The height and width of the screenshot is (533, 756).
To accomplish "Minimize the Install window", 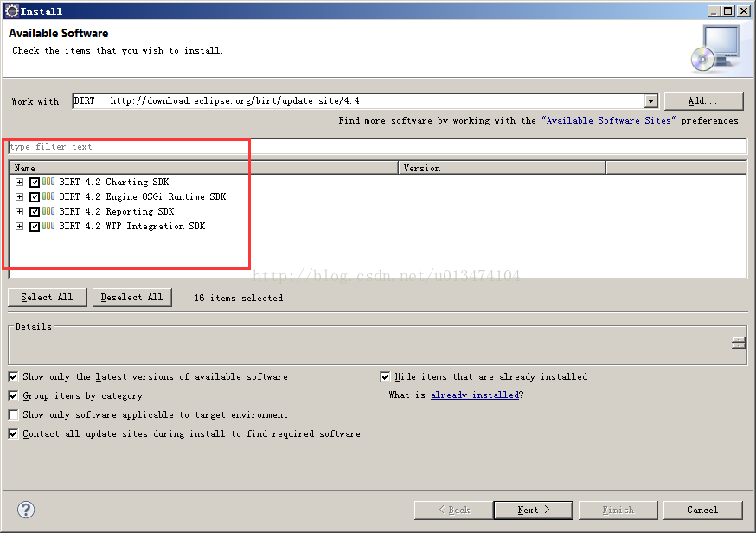I will [x=714, y=10].
